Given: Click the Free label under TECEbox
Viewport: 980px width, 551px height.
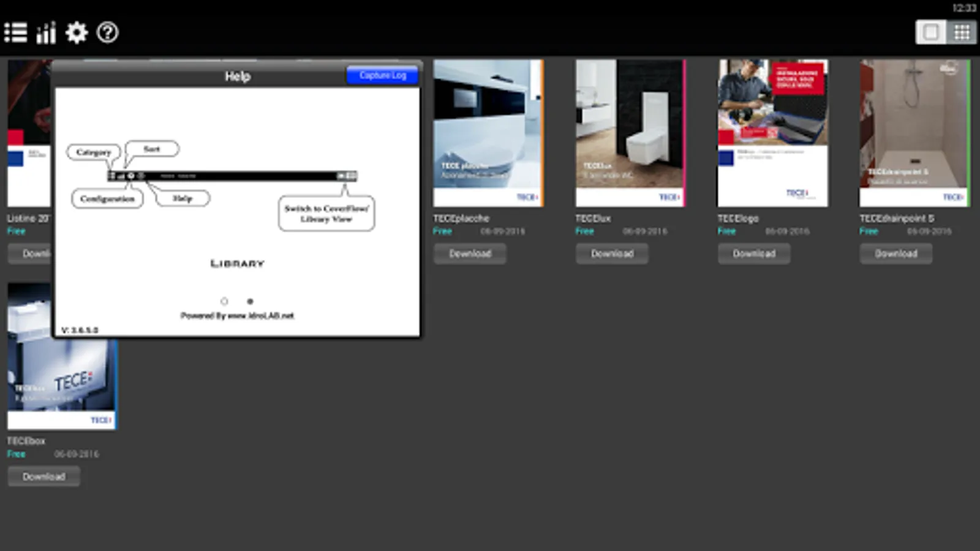Looking at the screenshot, I should click(16, 454).
